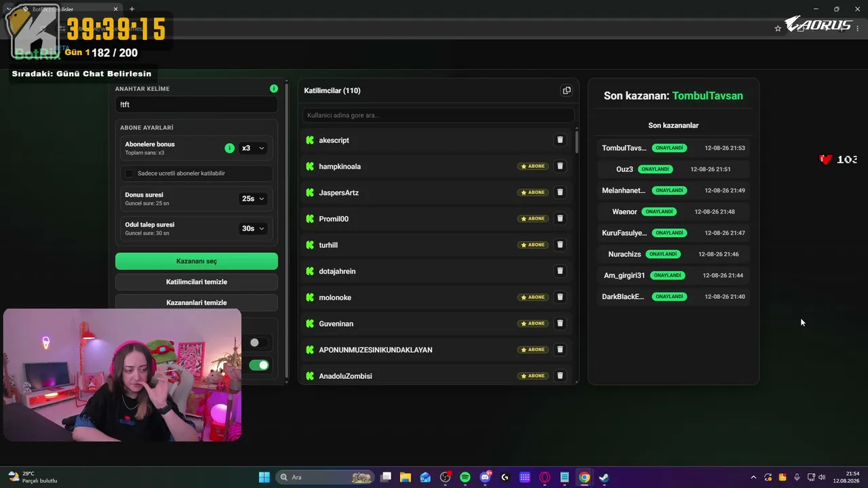Open Odul talep suresi 30s dropdown
Viewport: 868px width, 488px height.
pos(253,228)
